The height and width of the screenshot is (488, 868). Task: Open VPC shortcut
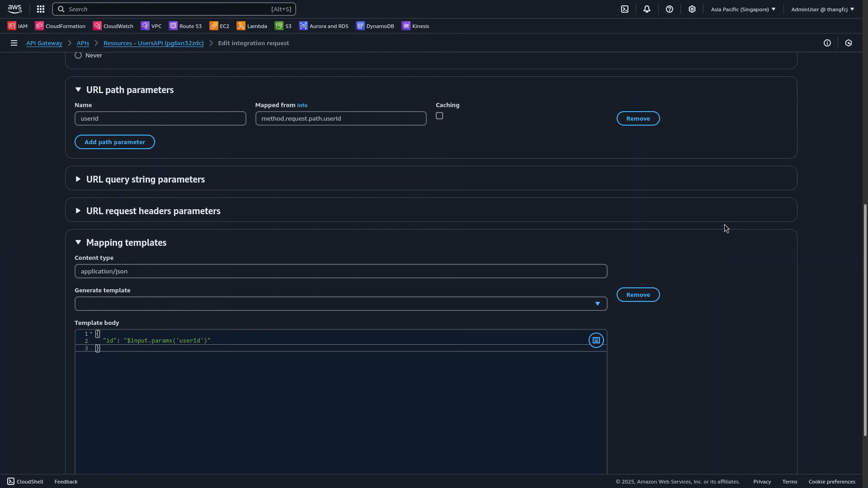151,26
